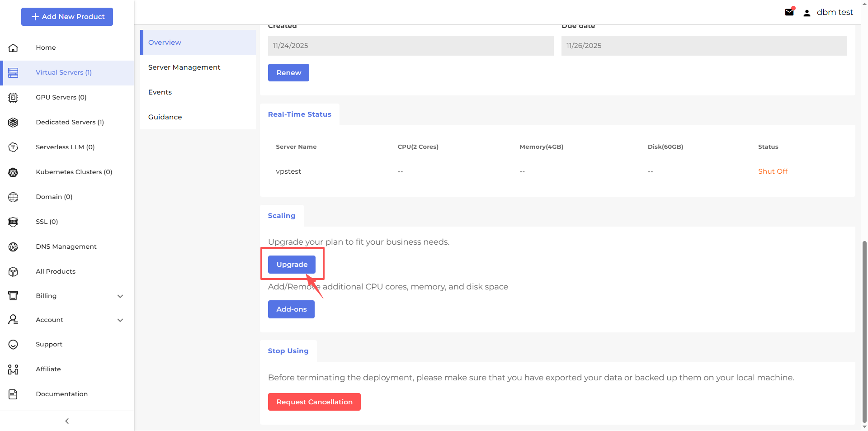Click the Request Cancellation button
868x431 pixels.
pos(314,402)
